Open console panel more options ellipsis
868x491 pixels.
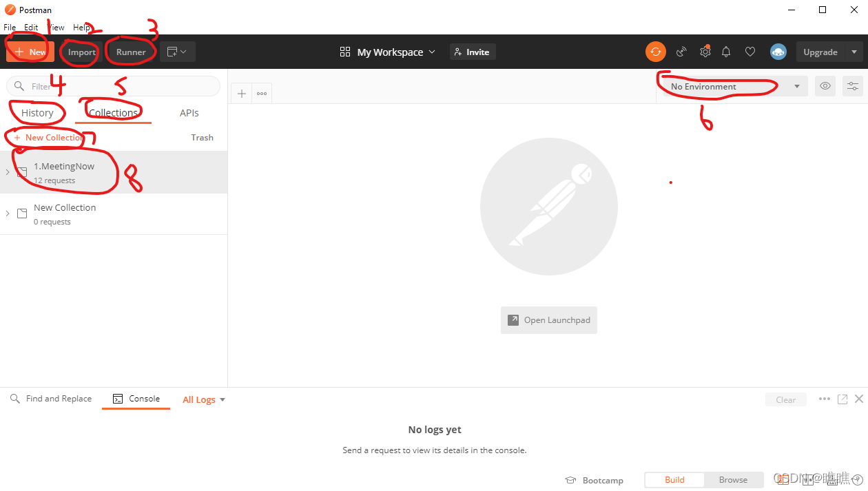click(x=824, y=399)
